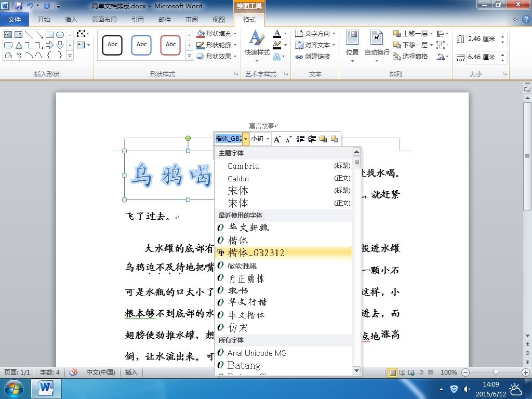Click the grow font icon on the mini toolbar
The height and width of the screenshot is (399, 532).
click(x=277, y=139)
